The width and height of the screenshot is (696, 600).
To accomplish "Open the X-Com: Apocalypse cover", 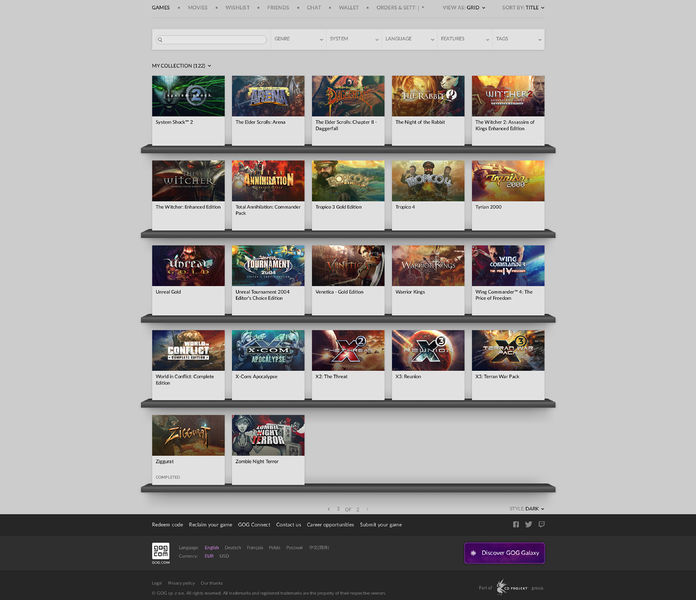I will click(268, 350).
